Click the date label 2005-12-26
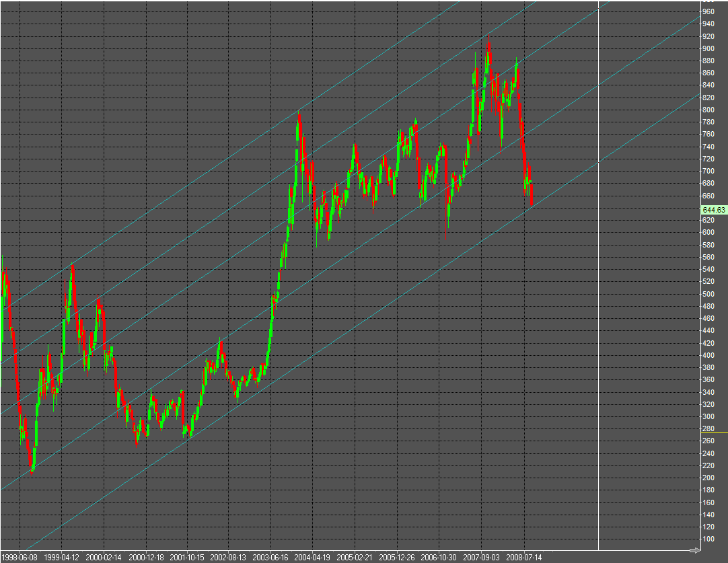 click(x=397, y=558)
